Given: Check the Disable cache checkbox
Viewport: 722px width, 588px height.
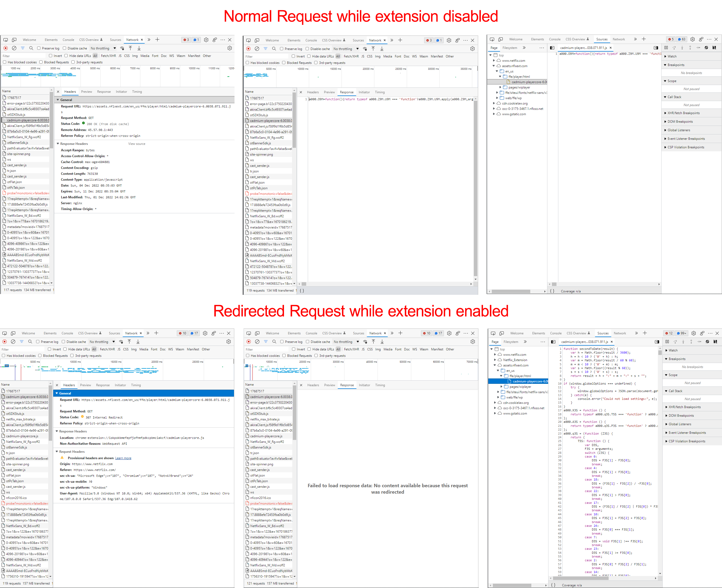Looking at the screenshot, I should pyautogui.click(x=65, y=48).
